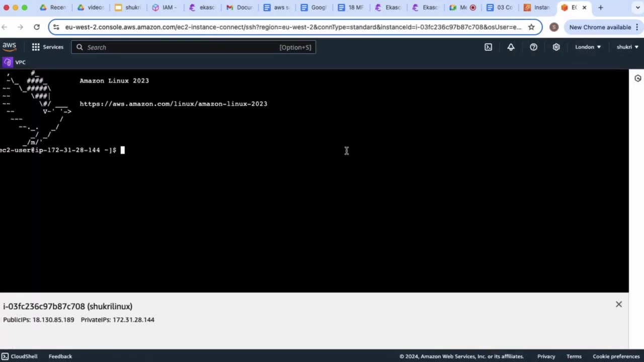Open Cookie preferences

click(x=616, y=356)
